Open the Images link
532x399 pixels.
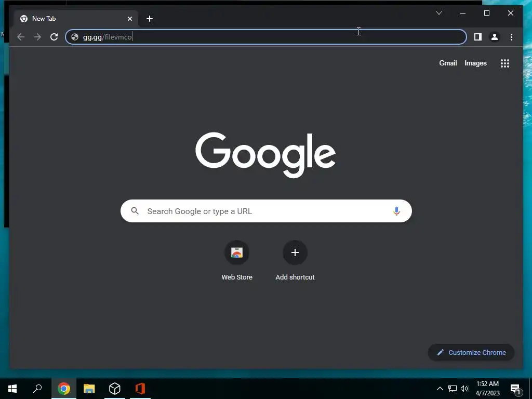tap(475, 63)
